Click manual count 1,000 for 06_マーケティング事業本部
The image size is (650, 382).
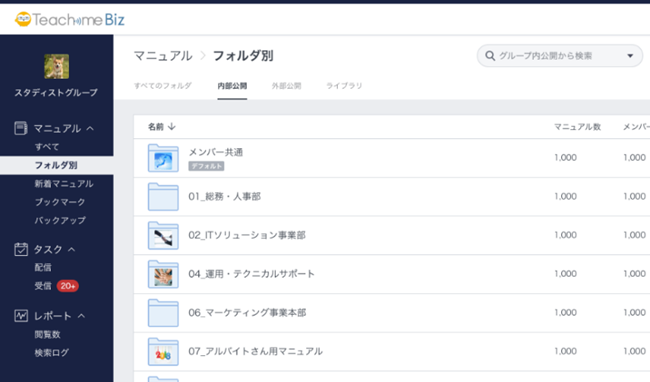point(565,312)
